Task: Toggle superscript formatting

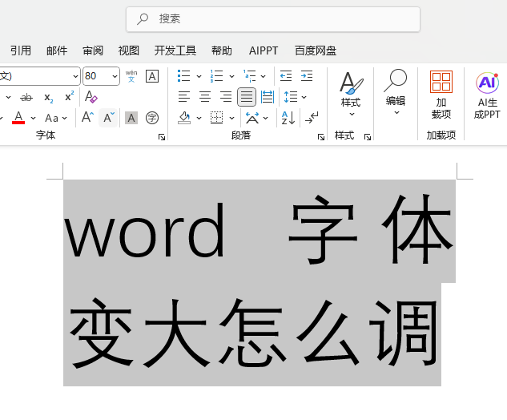Action: point(69,97)
